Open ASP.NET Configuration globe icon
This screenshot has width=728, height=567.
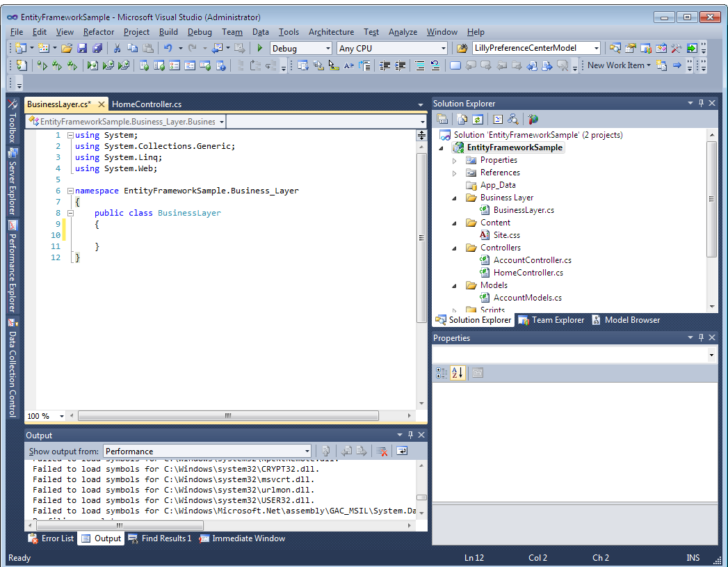[x=533, y=120]
